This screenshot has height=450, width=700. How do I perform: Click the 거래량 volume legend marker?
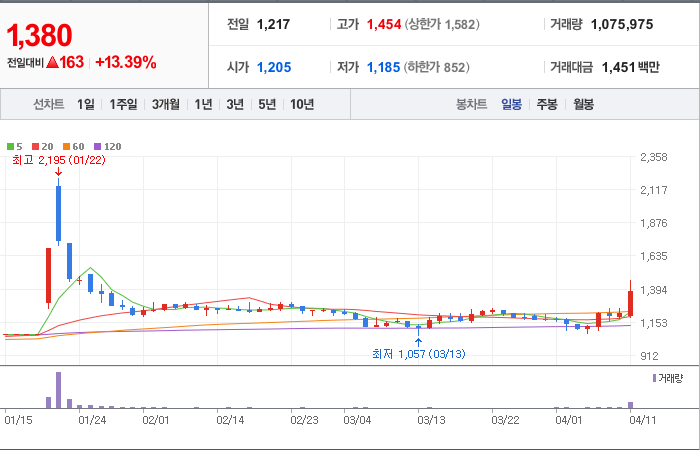(654, 379)
